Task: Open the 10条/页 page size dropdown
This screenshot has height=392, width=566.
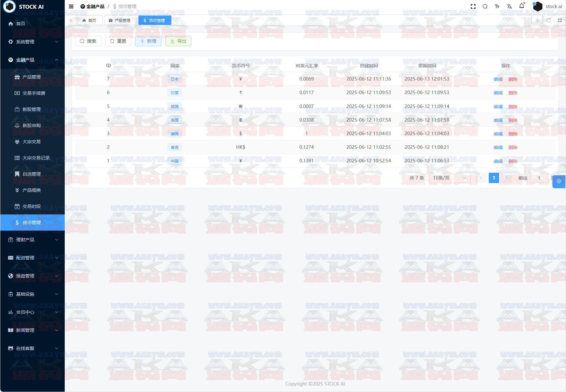Action: pos(449,178)
